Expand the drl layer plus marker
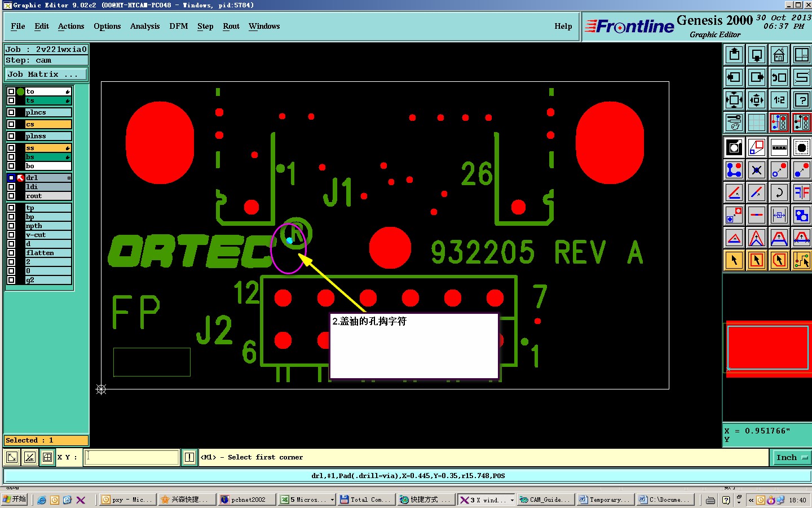The image size is (812, 508). (69, 178)
